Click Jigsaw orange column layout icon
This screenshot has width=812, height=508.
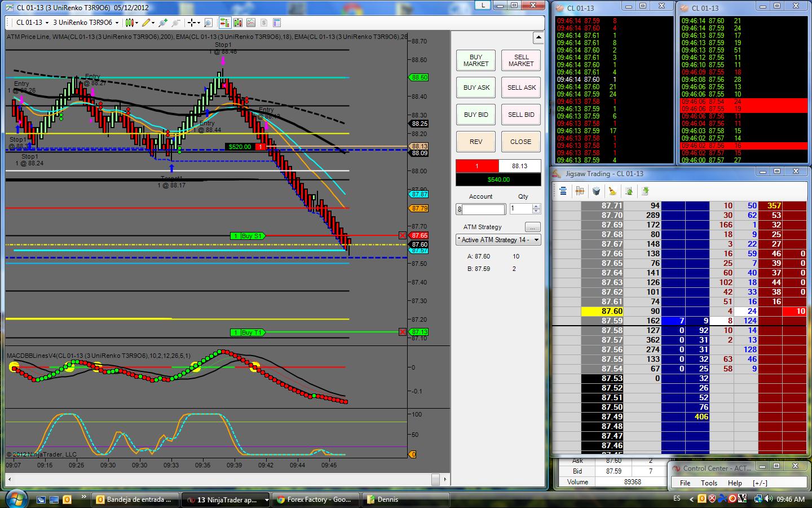(579, 191)
